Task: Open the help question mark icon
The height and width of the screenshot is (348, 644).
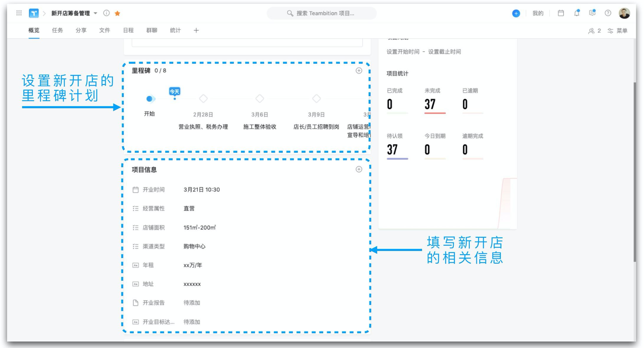Action: [x=608, y=13]
